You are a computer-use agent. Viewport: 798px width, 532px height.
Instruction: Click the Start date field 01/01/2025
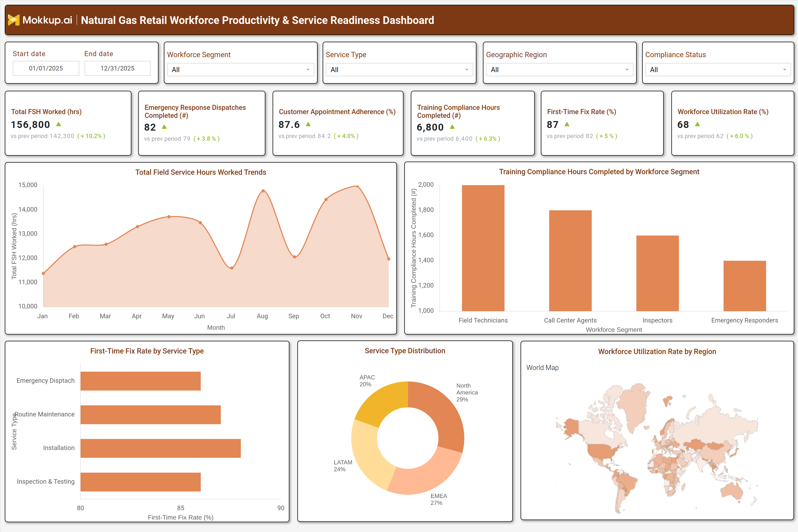click(x=46, y=68)
